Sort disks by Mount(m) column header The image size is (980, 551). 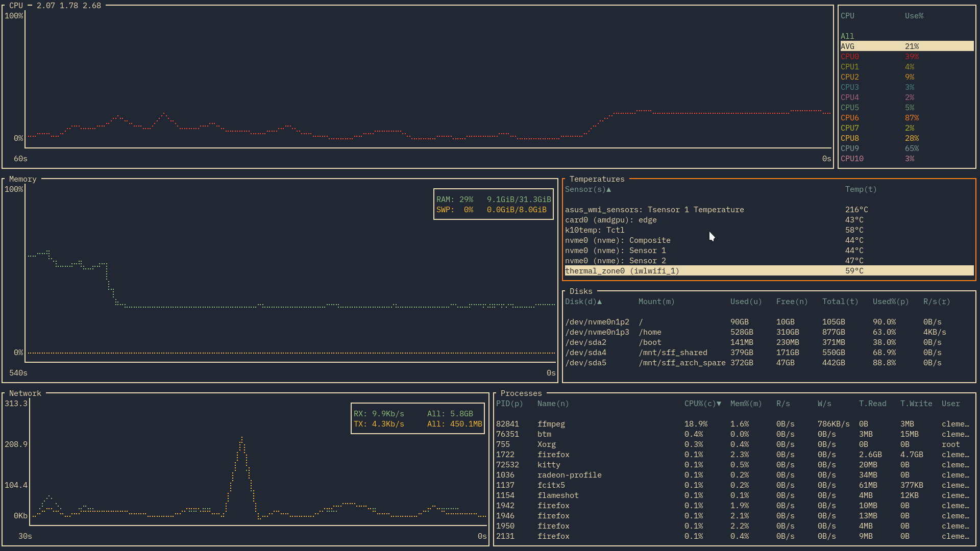pos(656,302)
